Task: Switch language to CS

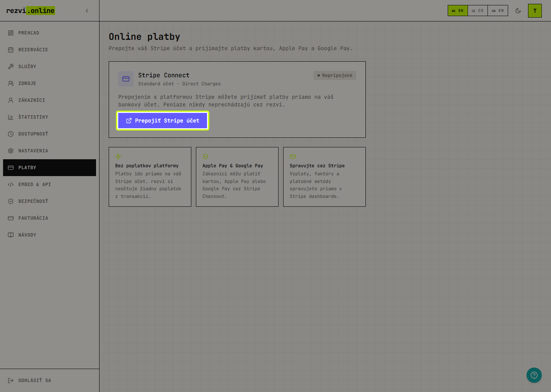Action: (x=478, y=11)
